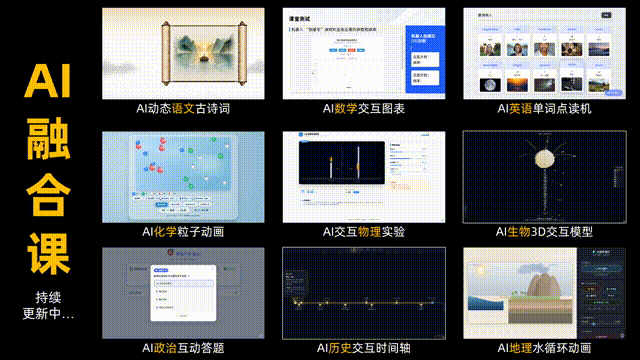Click the blue side panel in math thumbnail
Image resolution: width=640 pixels, height=360 pixels.
coord(425,60)
